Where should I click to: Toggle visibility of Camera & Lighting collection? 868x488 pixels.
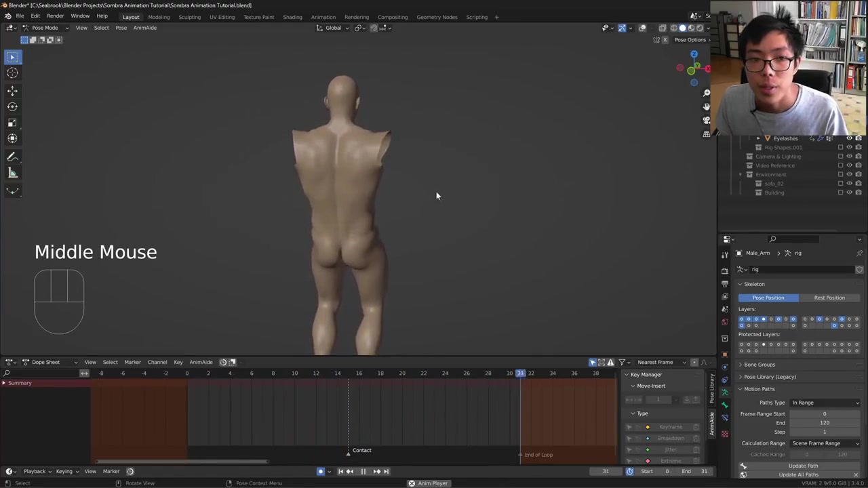849,157
